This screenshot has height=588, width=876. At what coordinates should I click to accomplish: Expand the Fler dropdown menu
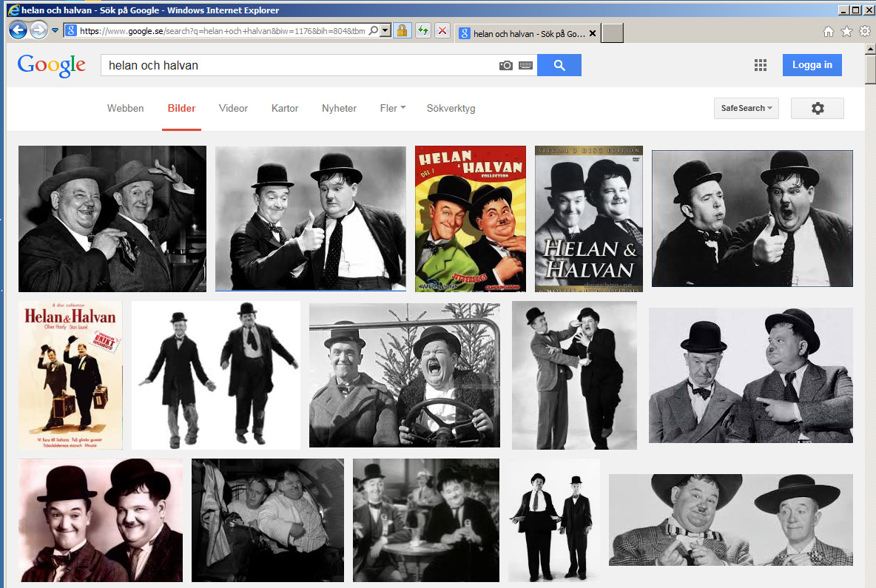(393, 108)
